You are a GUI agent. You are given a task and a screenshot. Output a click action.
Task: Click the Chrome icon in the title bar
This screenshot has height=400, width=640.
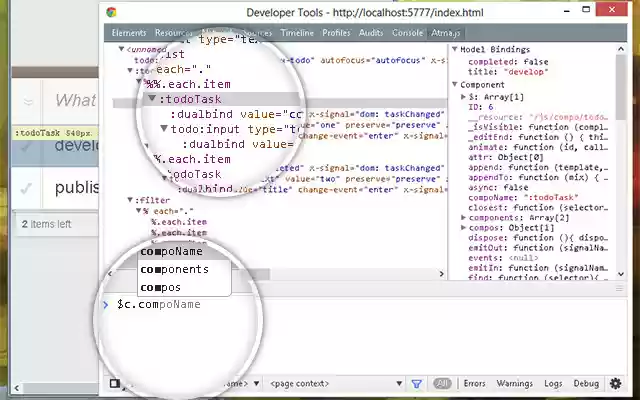coord(111,12)
